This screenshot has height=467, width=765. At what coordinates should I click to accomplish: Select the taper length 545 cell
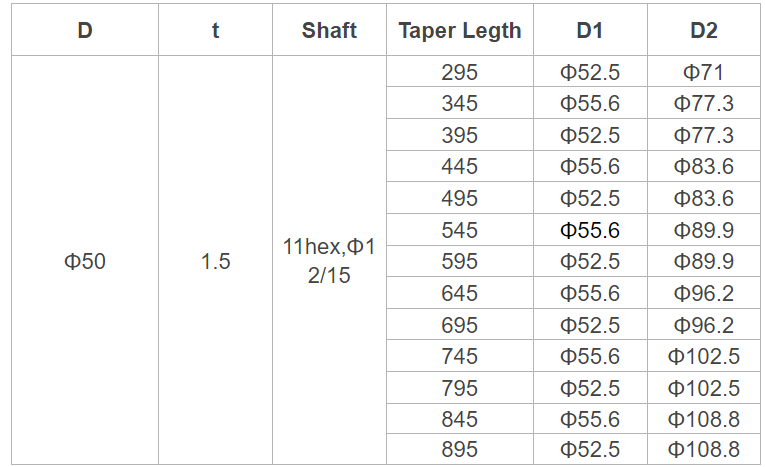click(460, 231)
